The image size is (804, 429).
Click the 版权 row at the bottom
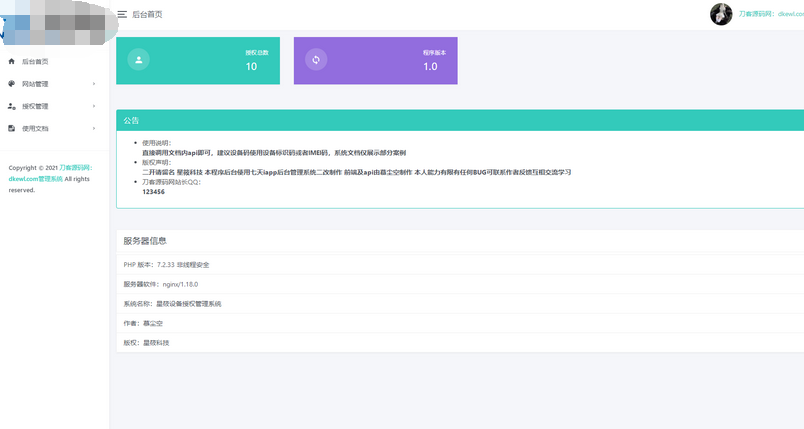(460, 342)
